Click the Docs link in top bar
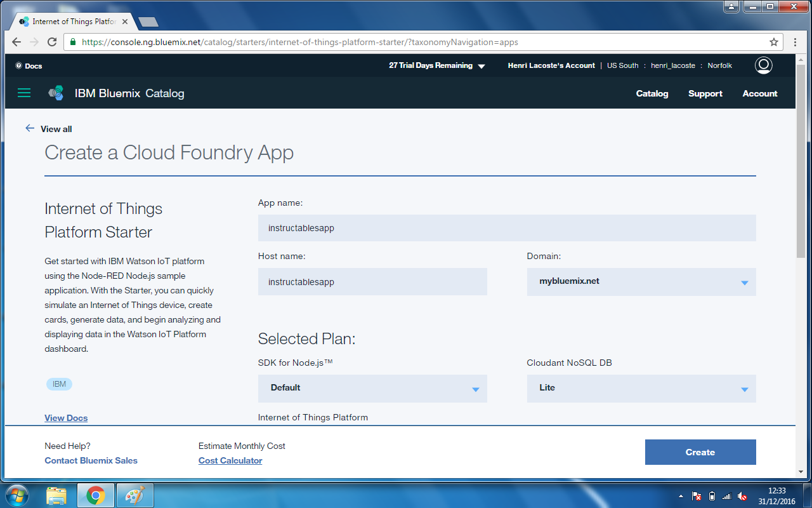The height and width of the screenshot is (508, 812). point(34,66)
